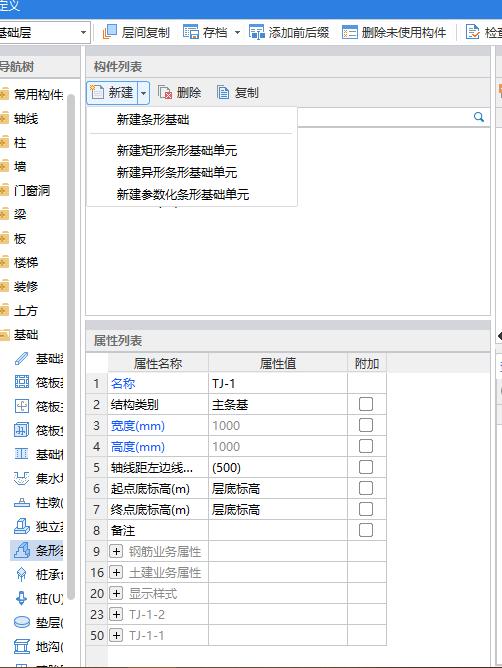Click the 属性名称 column header

point(158,363)
